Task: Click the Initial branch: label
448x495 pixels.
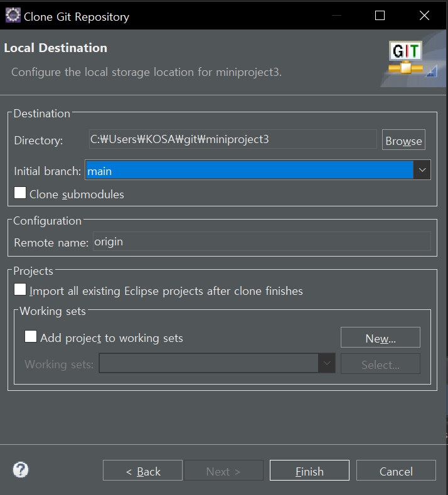Action: (x=48, y=171)
